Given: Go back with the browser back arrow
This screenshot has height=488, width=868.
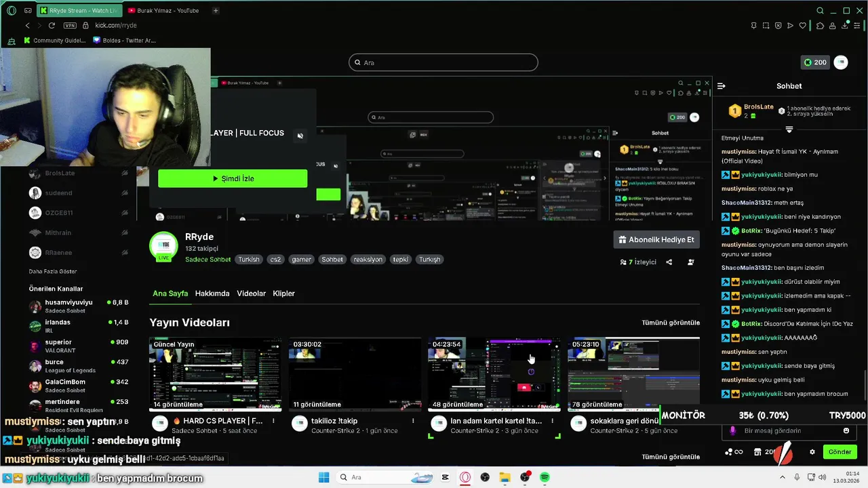Looking at the screenshot, I should (28, 25).
